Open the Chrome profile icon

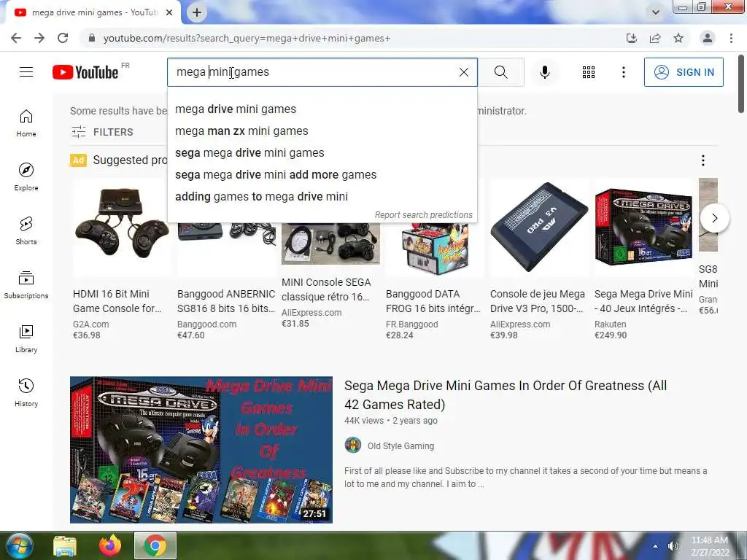tap(708, 38)
